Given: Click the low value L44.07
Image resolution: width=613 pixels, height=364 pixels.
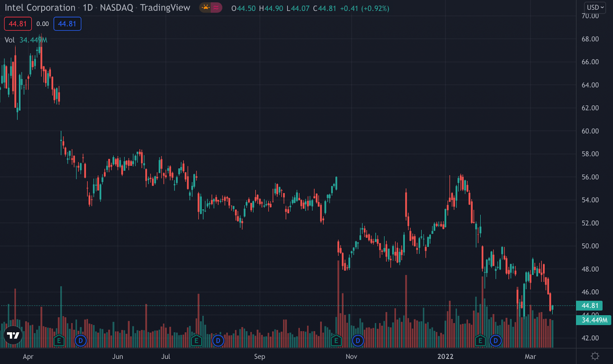Looking at the screenshot, I should coord(298,8).
